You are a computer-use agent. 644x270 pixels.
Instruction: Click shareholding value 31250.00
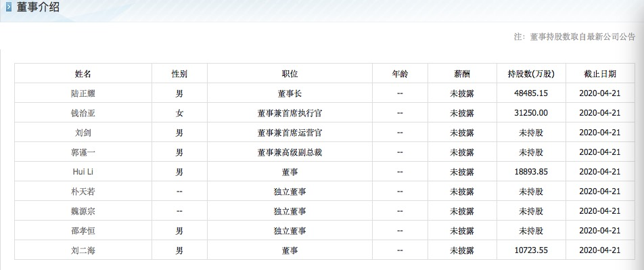(531, 113)
